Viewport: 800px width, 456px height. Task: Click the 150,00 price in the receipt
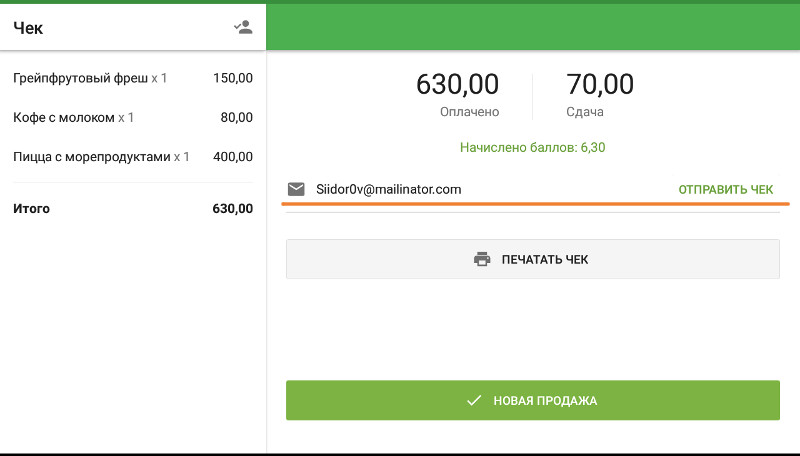pos(233,78)
